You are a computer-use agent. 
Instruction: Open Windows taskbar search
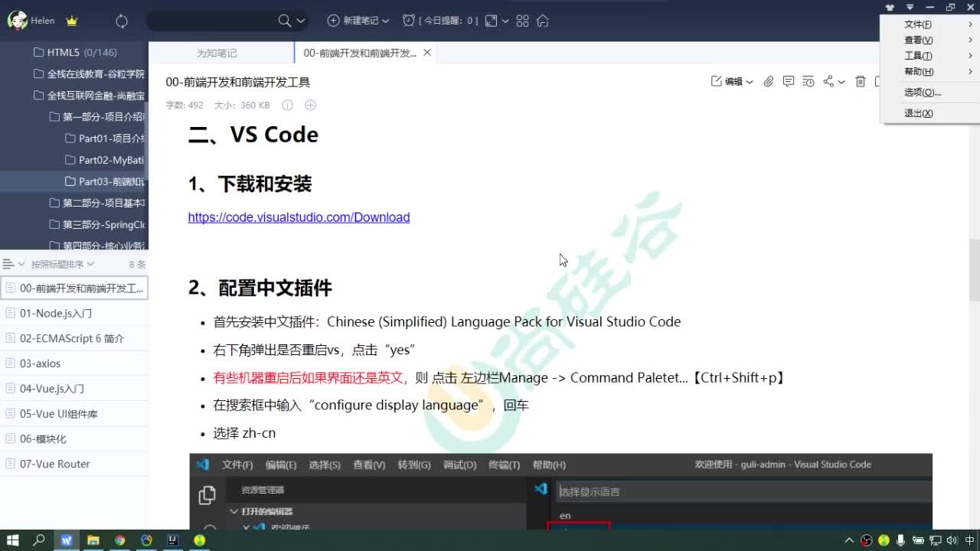pos(39,540)
